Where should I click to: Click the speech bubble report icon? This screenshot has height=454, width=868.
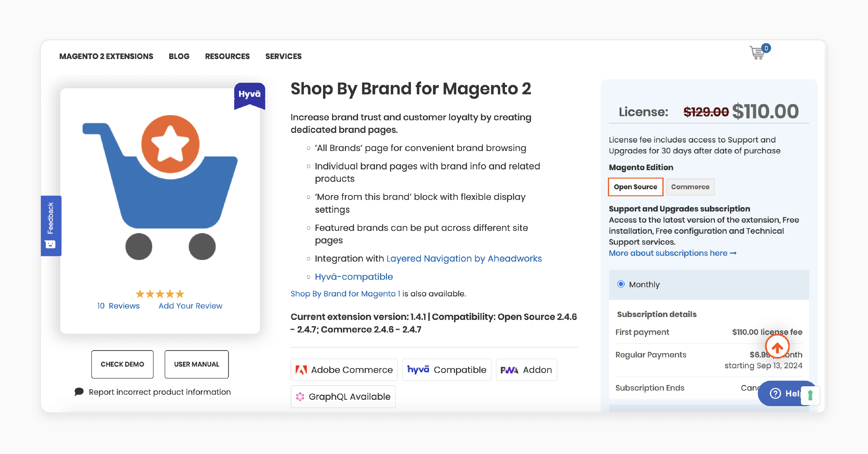tap(79, 392)
